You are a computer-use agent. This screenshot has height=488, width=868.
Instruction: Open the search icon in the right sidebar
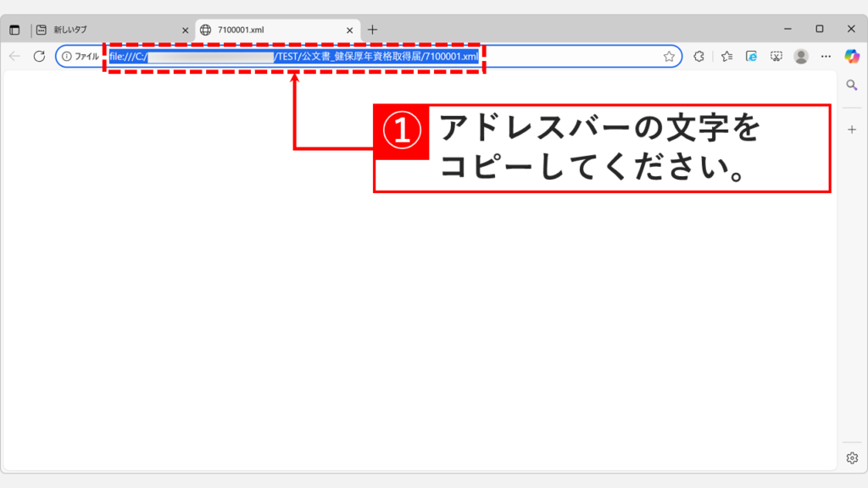853,85
